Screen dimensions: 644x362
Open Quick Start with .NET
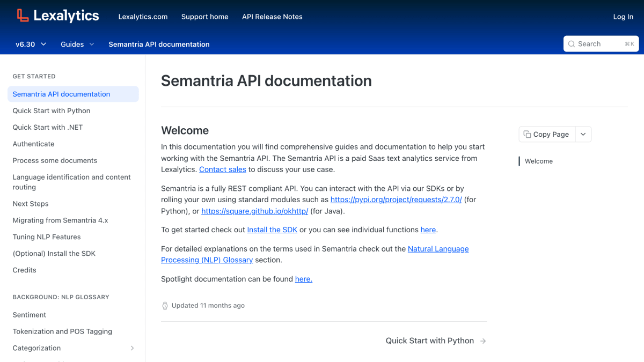[48, 127]
